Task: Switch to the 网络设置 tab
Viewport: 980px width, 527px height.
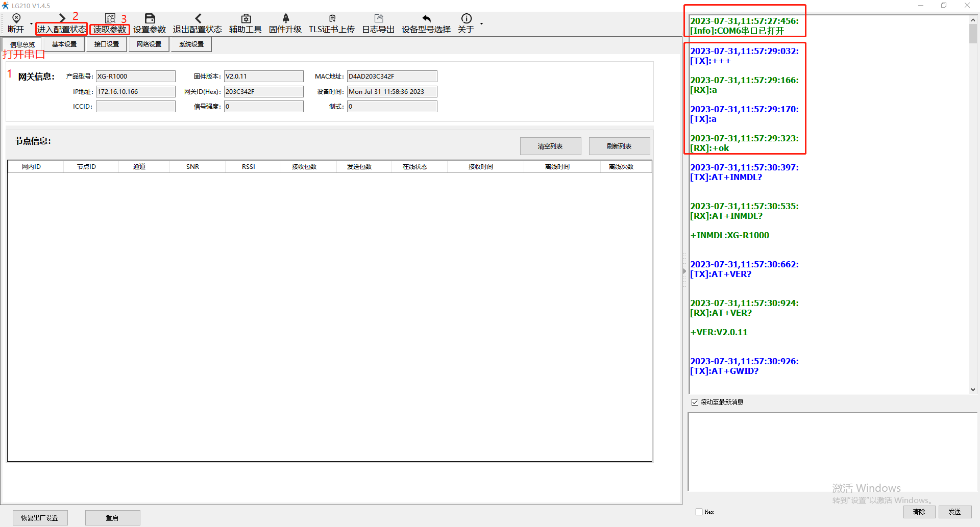Action: (x=149, y=44)
